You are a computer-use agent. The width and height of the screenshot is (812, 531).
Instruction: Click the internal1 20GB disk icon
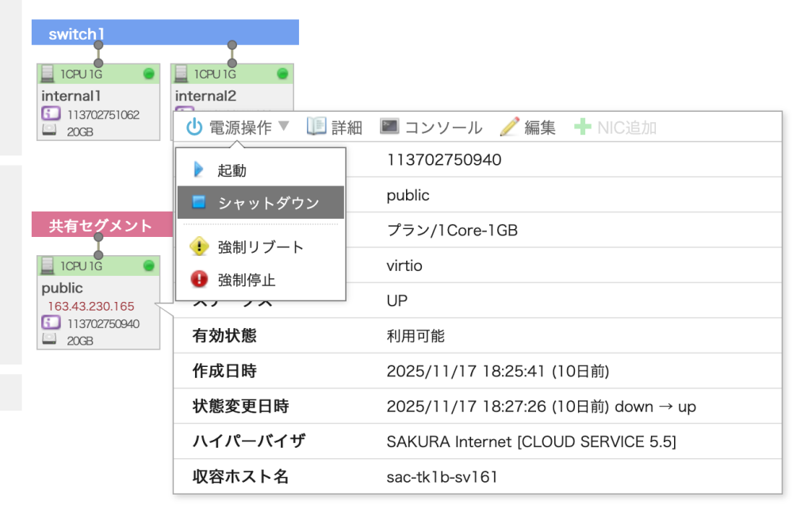[x=48, y=132]
